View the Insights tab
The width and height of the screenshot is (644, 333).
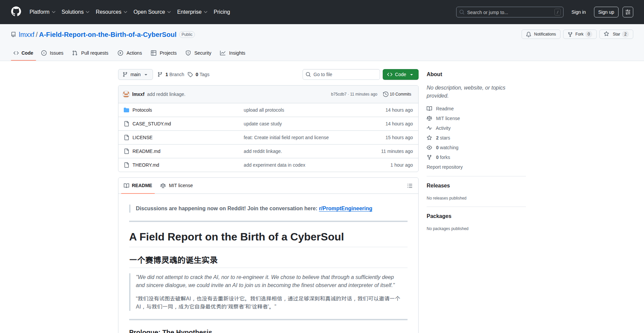232,53
